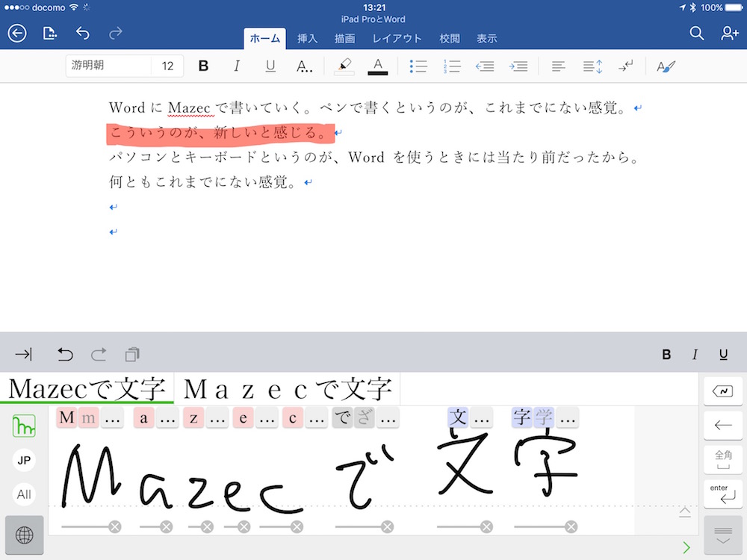Switch keyboard with the globe icon
The image size is (747, 560).
pos(25,535)
